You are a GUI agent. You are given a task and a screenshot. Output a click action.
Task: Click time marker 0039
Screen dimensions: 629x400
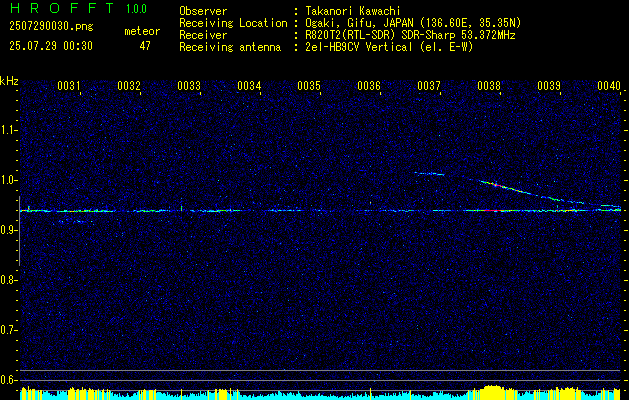coord(549,86)
